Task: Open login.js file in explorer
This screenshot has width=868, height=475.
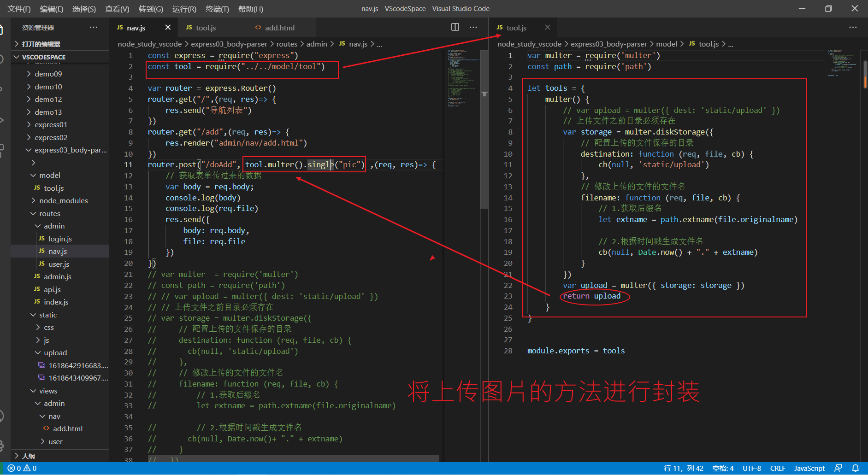Action: [60, 239]
